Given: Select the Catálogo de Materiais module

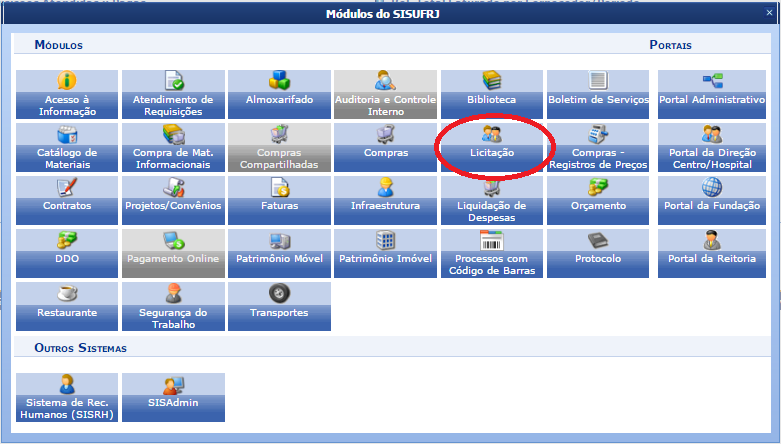Looking at the screenshot, I should click(x=67, y=146).
